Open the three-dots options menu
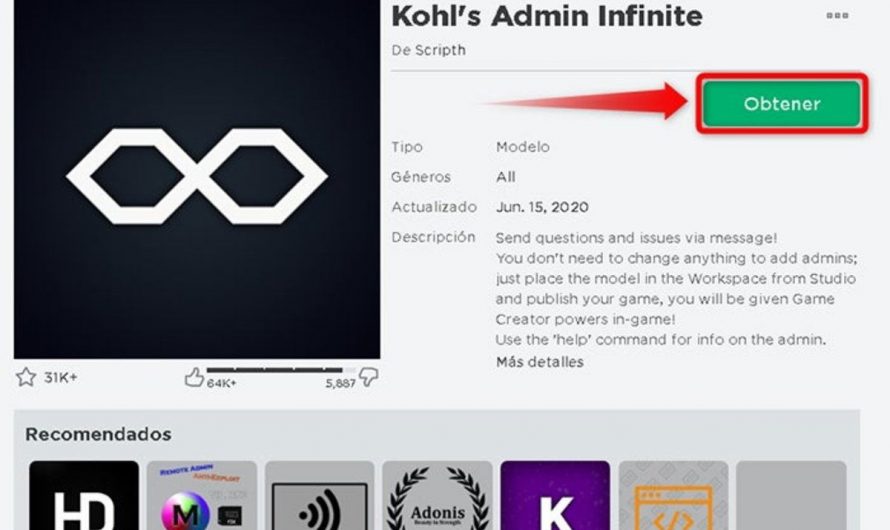The width and height of the screenshot is (890, 530). click(x=837, y=16)
